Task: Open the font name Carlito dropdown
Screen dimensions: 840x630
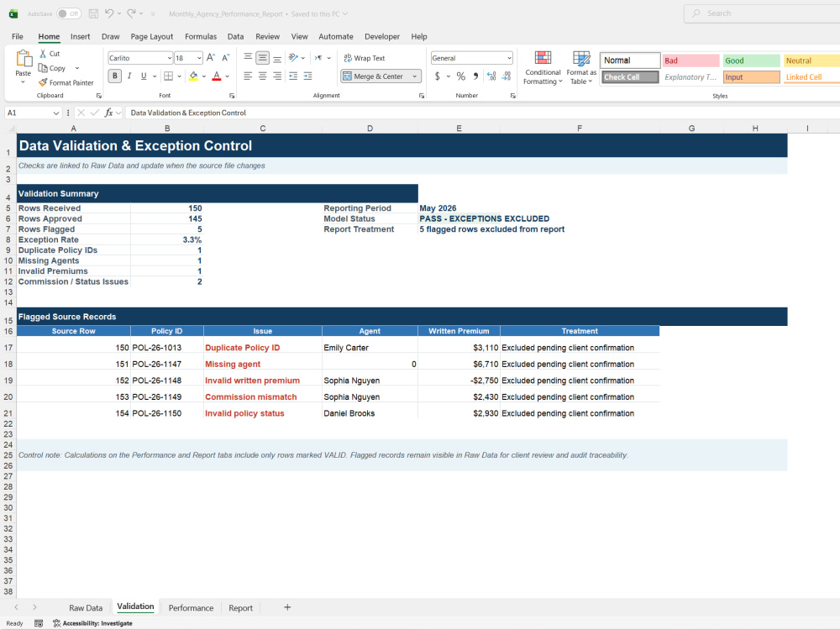Action: 170,58
